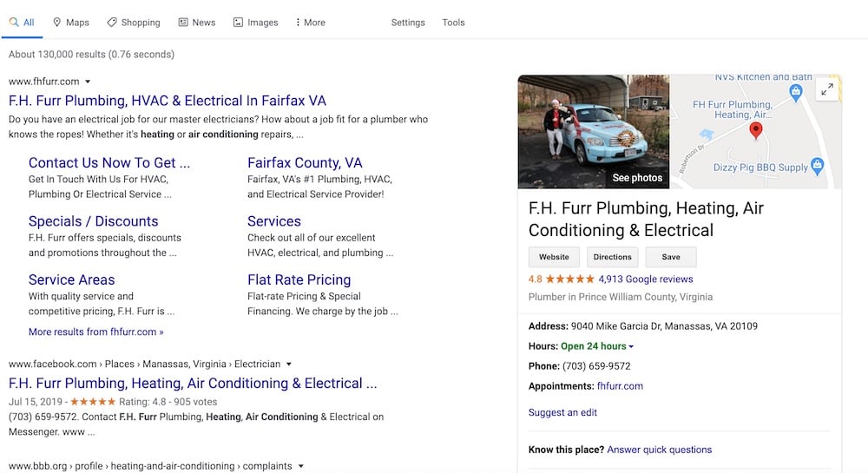Open the Service Areas sitelink
This screenshot has height=473, width=868.
coord(71,280)
